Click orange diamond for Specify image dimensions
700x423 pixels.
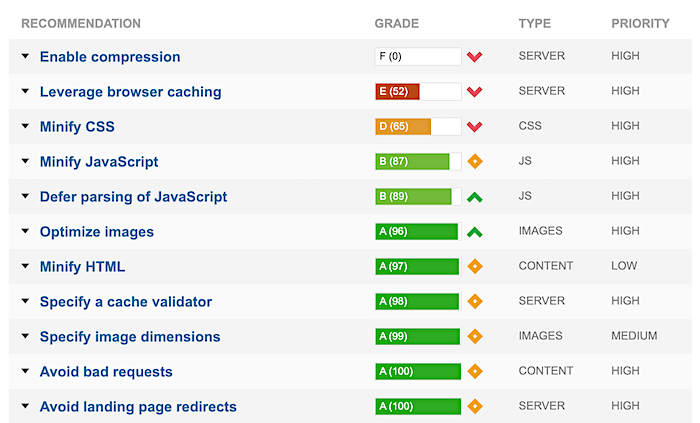(475, 336)
